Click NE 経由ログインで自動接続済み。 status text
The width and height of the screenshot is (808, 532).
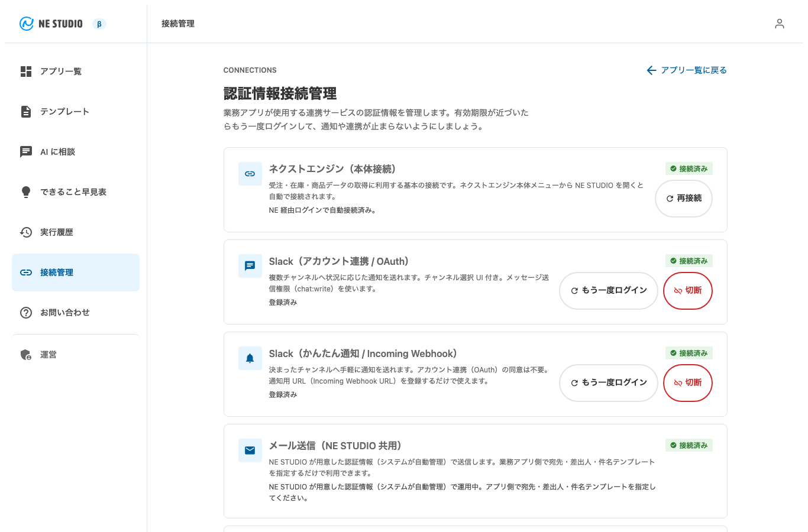[323, 210]
